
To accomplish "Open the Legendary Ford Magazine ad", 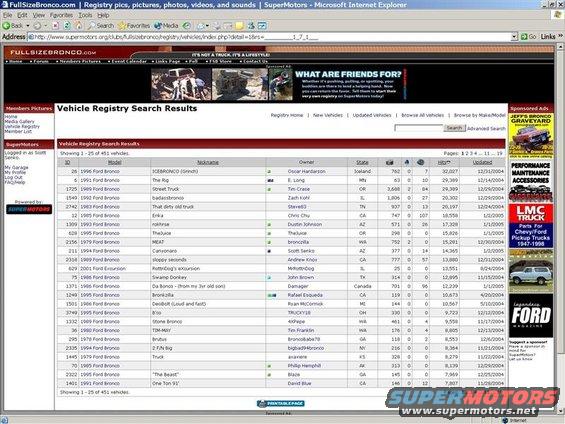I will [531, 316].
